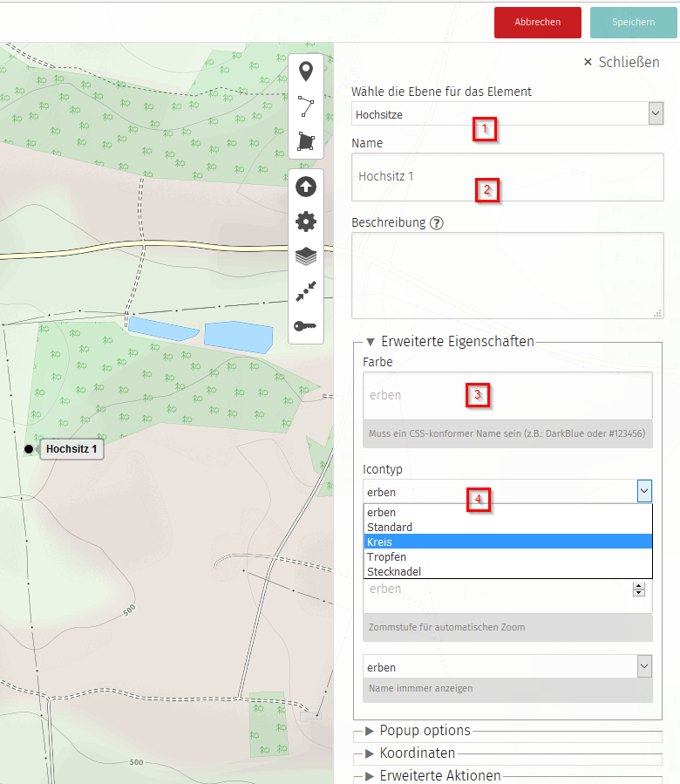Click the zoom level stepper arrows
The height and width of the screenshot is (784, 680).
coord(639,590)
